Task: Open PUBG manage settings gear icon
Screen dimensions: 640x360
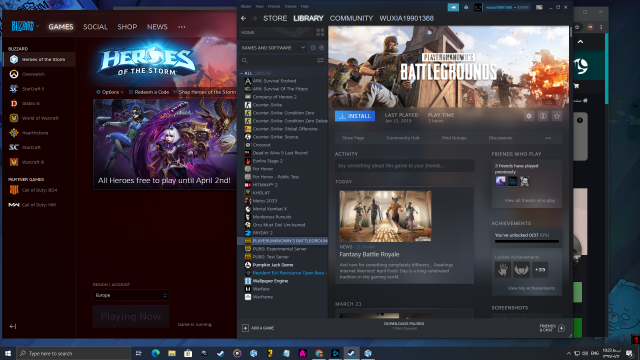Action: click(x=529, y=116)
